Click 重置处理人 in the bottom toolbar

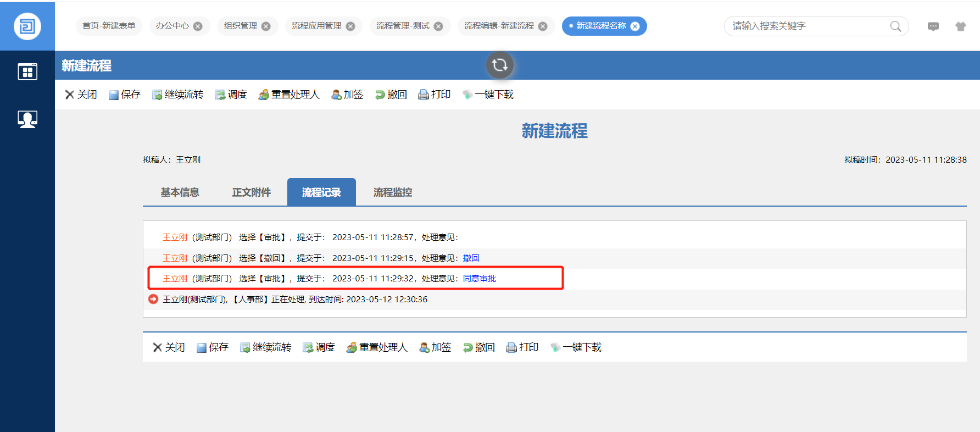[377, 347]
